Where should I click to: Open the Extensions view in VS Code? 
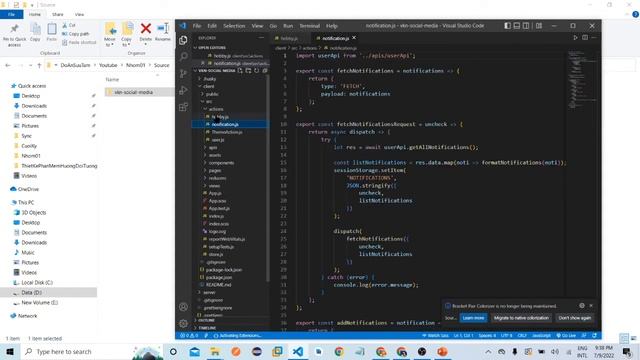(x=183, y=107)
